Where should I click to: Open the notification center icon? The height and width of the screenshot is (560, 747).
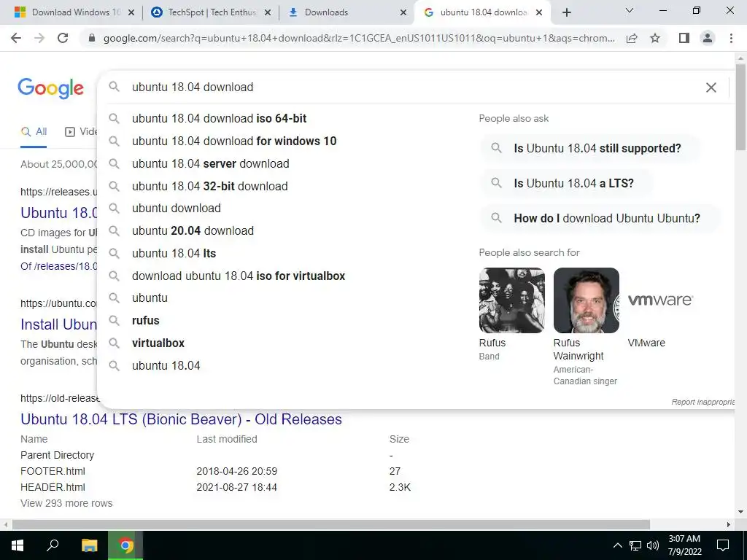[723, 545]
